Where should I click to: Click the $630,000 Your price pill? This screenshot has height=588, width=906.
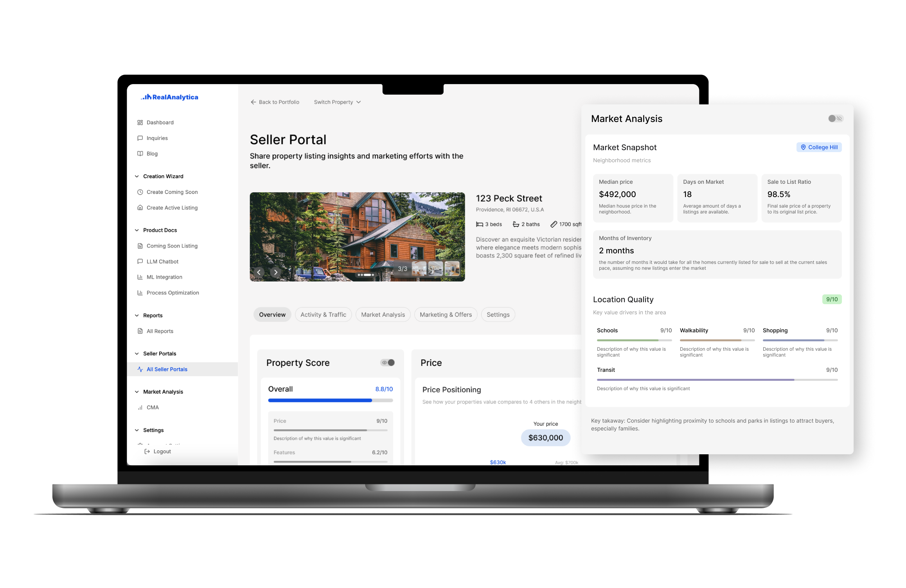[x=545, y=438]
